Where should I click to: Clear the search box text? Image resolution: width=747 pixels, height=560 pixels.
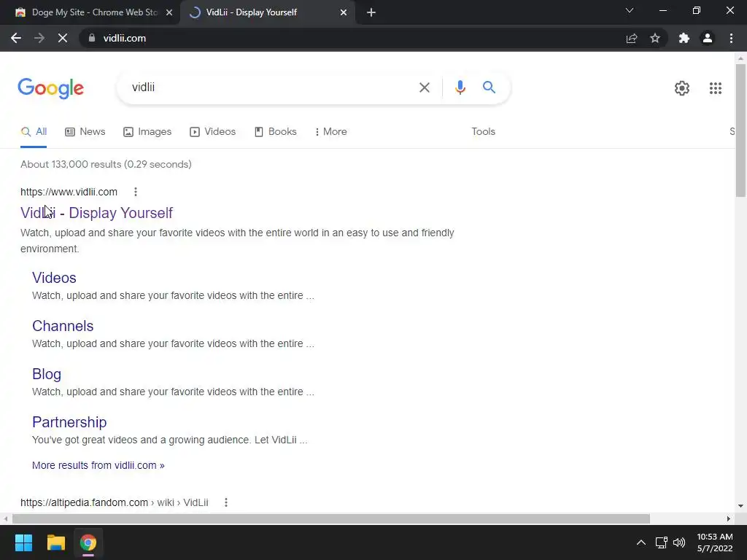(x=425, y=87)
